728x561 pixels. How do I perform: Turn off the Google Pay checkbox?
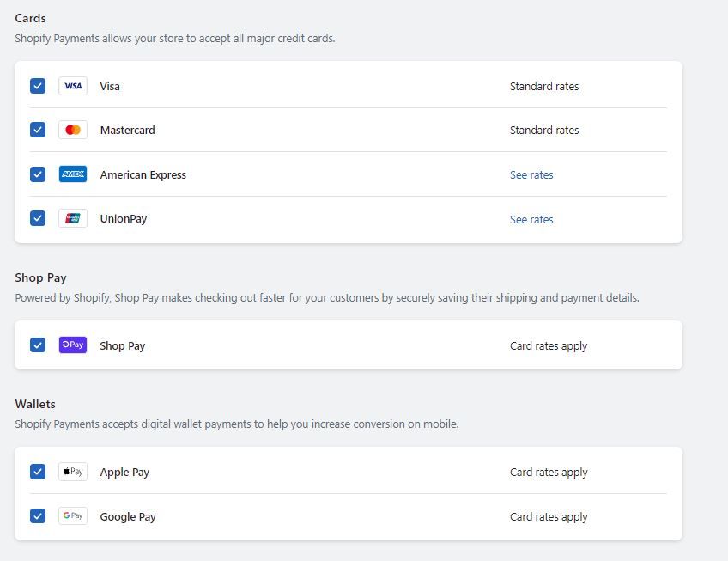38,516
